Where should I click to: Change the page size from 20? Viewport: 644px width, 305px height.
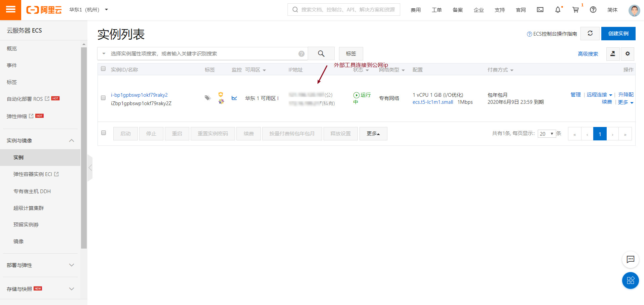pyautogui.click(x=547, y=134)
